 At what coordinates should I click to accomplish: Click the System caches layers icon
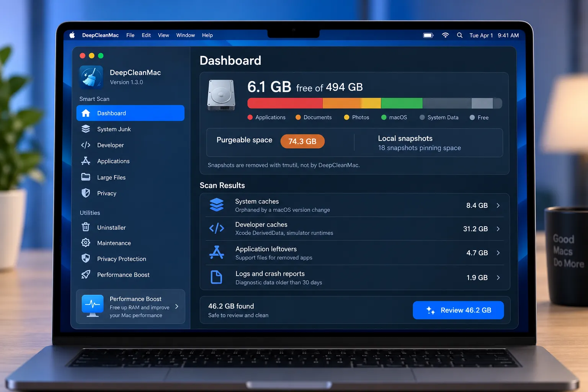pos(217,205)
